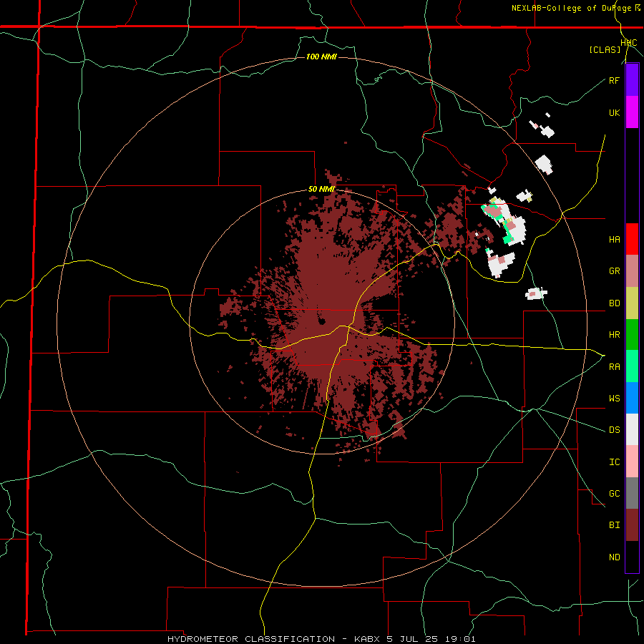Image resolution: width=644 pixels, height=644 pixels.
Task: Select the "HA" legend label
Action: click(x=614, y=240)
